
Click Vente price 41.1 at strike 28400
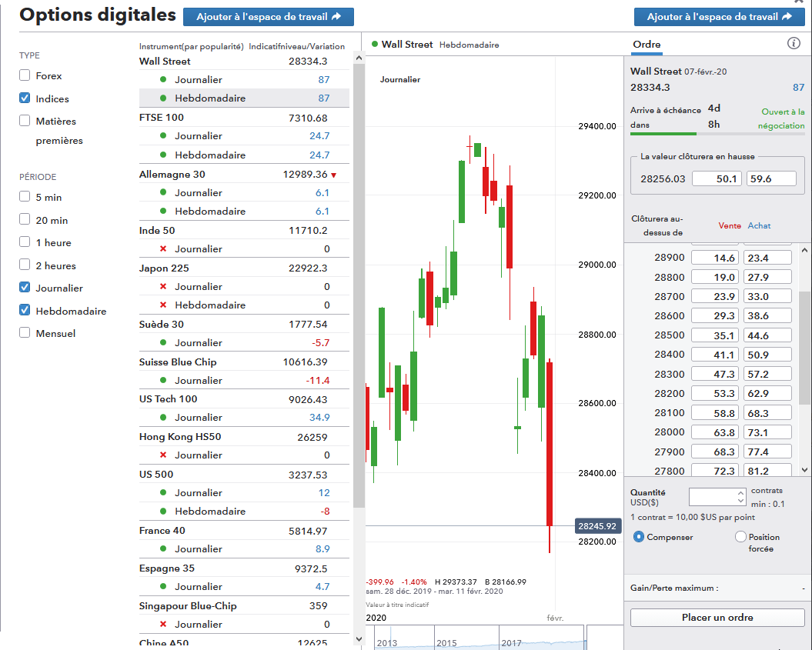pyautogui.click(x=717, y=355)
